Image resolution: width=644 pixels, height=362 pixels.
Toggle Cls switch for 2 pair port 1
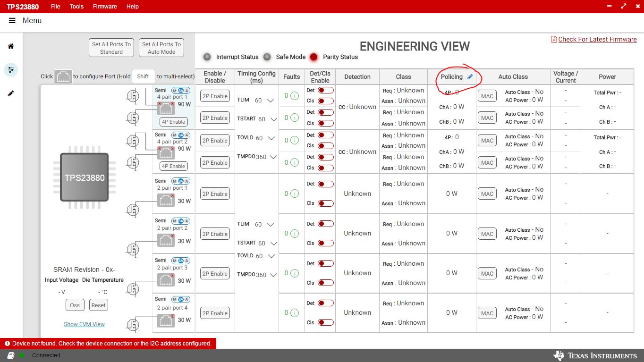[x=326, y=203]
